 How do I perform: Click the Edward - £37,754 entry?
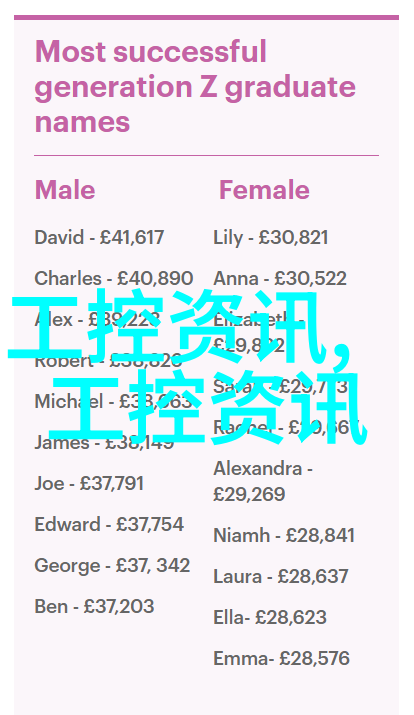click(x=109, y=524)
